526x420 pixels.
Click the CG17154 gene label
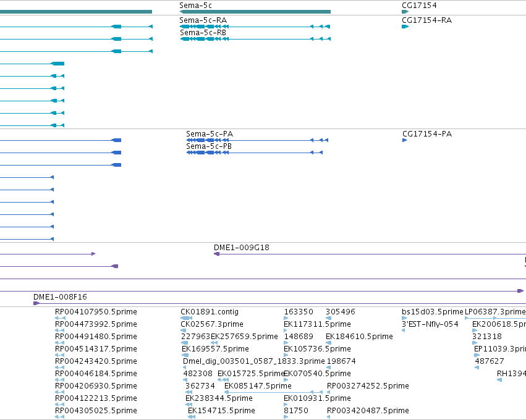pos(419,6)
